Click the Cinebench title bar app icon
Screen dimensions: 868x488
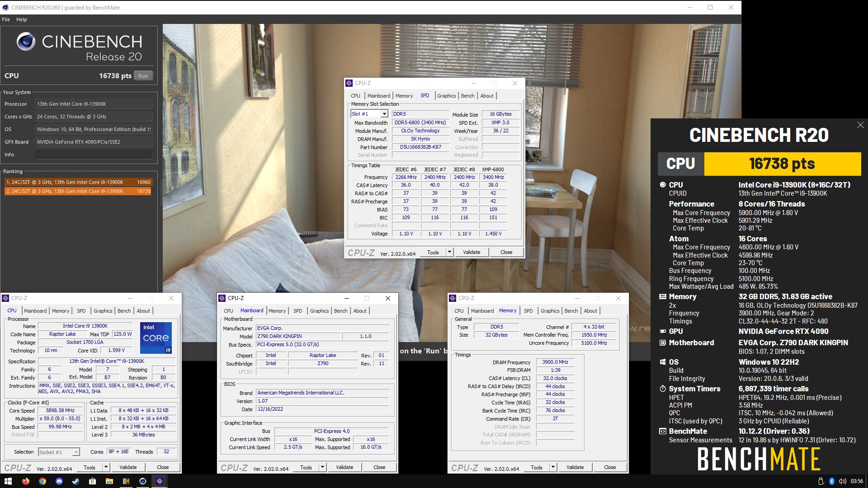point(5,7)
